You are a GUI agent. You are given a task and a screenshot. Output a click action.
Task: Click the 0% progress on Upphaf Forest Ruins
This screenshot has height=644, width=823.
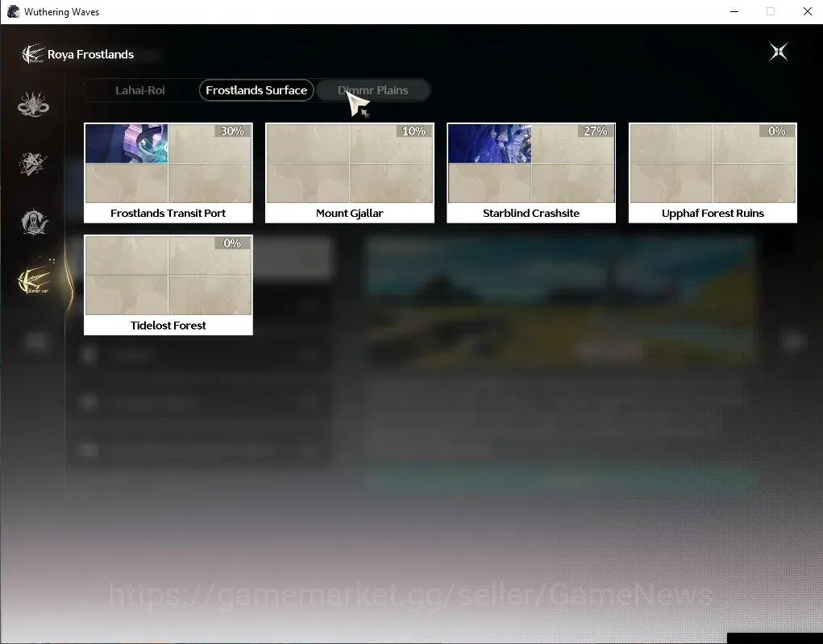pyautogui.click(x=777, y=131)
